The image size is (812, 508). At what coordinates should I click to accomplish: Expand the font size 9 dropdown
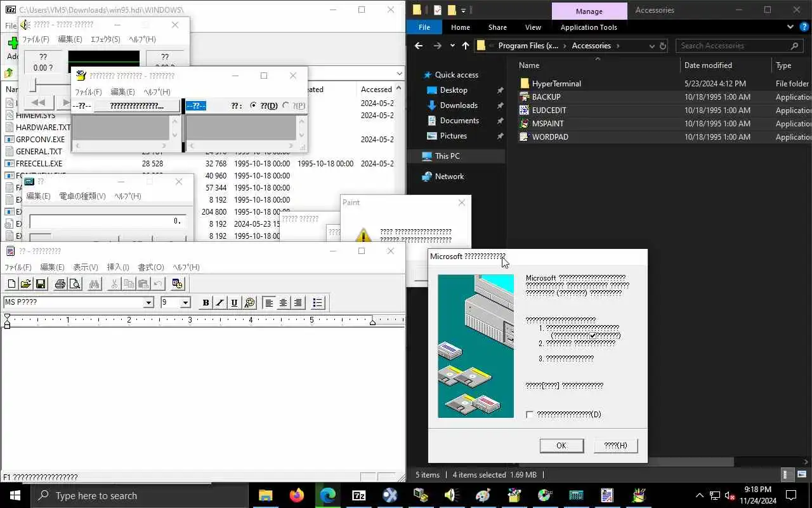[x=185, y=303]
